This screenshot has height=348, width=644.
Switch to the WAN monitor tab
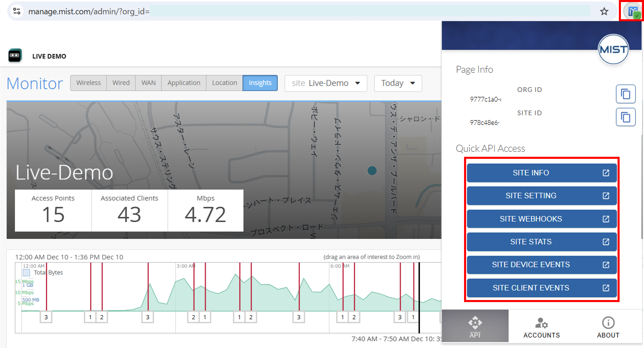[x=148, y=83]
